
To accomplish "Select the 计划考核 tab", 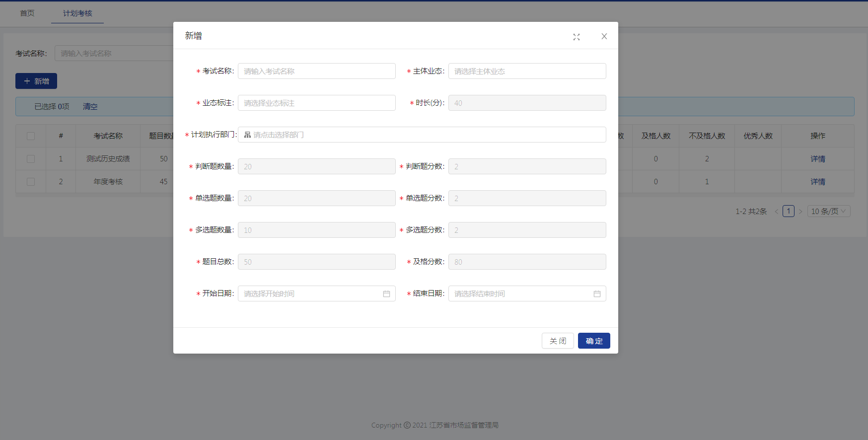I will click(x=77, y=13).
